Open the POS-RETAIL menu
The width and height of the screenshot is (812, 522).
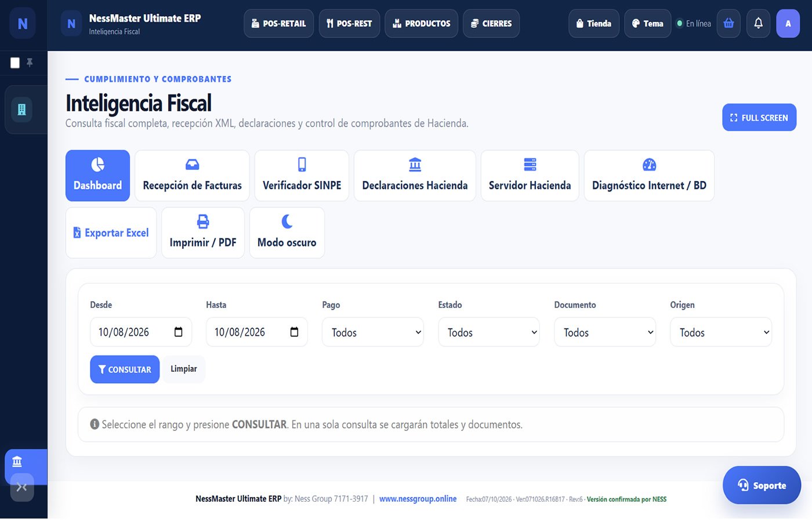tap(279, 24)
